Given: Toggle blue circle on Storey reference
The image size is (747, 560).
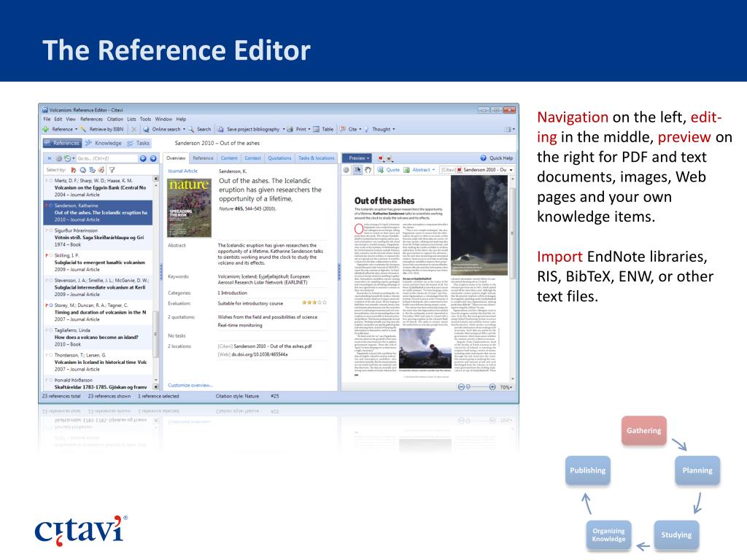Looking at the screenshot, I should click(x=51, y=306).
